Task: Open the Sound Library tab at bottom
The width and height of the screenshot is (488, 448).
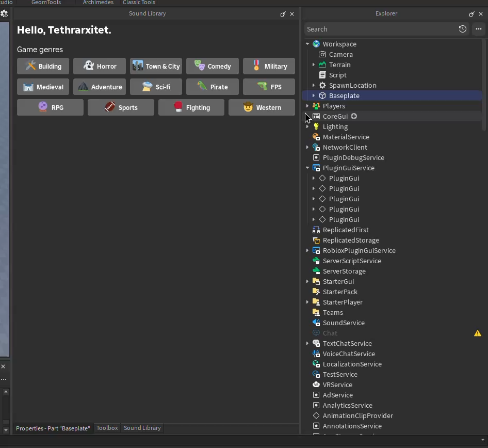Action: 142,428
